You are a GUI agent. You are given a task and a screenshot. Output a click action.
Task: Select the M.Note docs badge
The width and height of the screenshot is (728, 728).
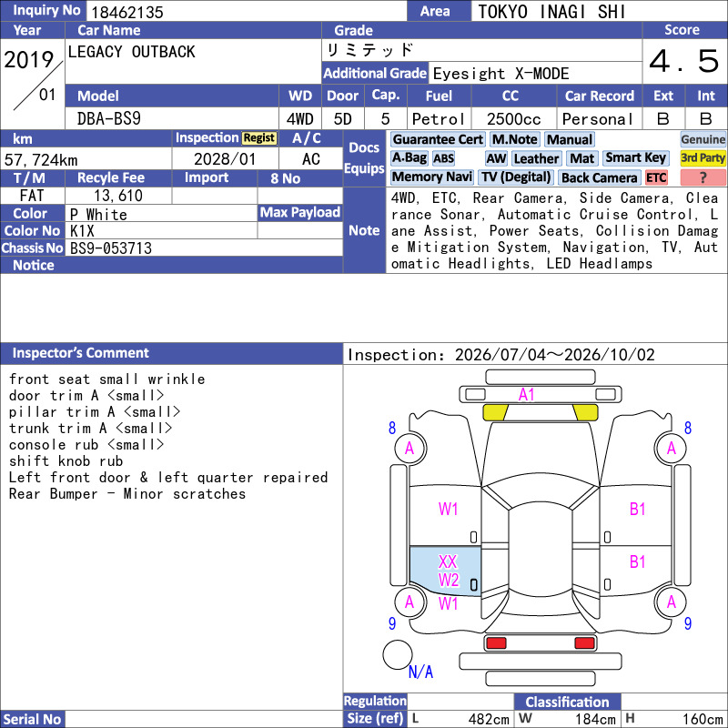pos(514,140)
